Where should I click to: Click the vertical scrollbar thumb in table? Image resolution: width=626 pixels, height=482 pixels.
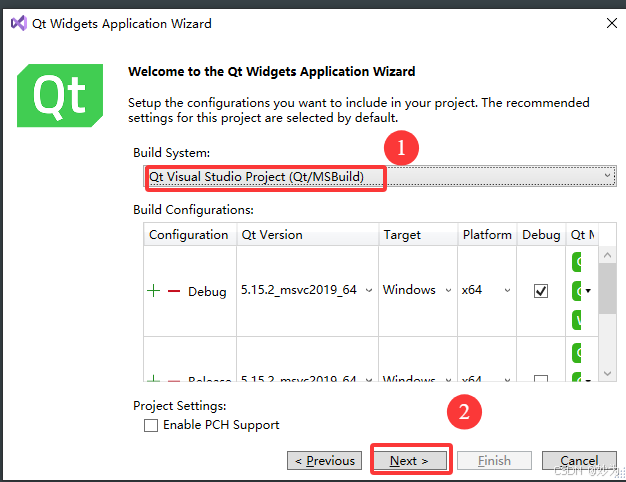pyautogui.click(x=608, y=288)
